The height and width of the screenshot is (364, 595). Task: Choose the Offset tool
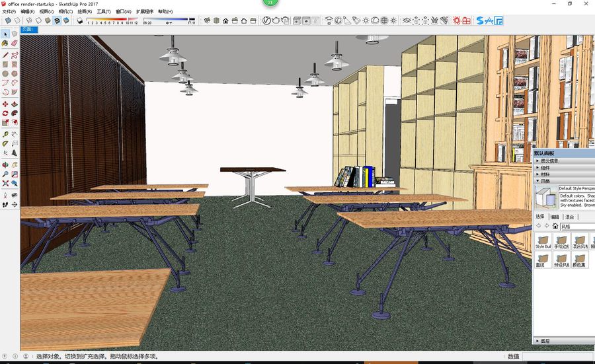coord(15,122)
